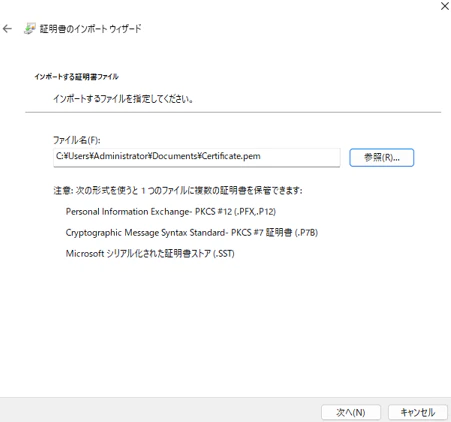
Task: Click the 証明書のインポート ウィザード title
Action: click(x=90, y=29)
